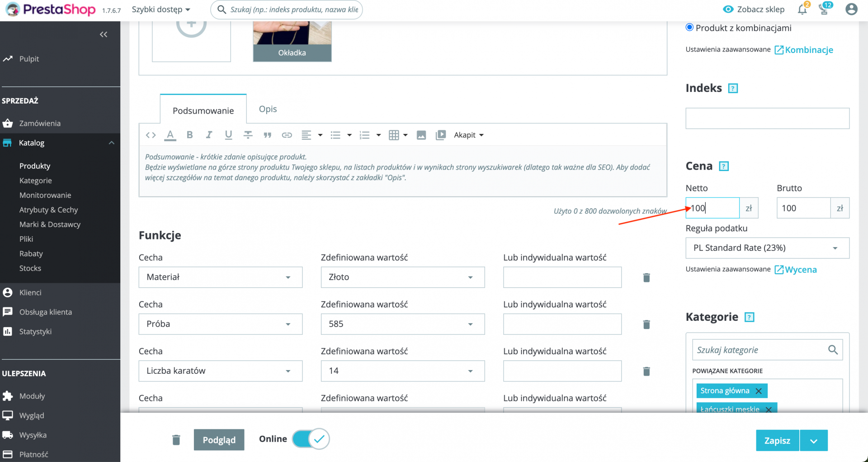This screenshot has height=462, width=868.
Task: Open the insert table menu
Action: point(398,135)
